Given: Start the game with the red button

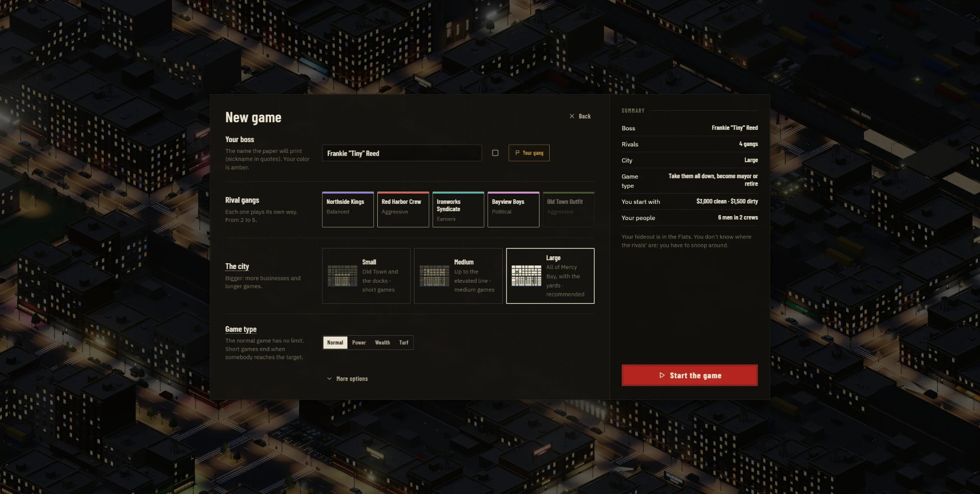Looking at the screenshot, I should click(x=689, y=375).
